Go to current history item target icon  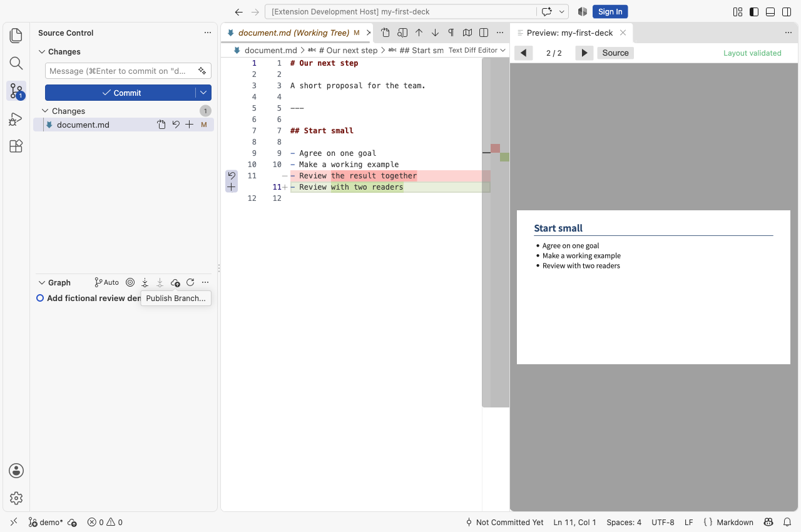130,282
